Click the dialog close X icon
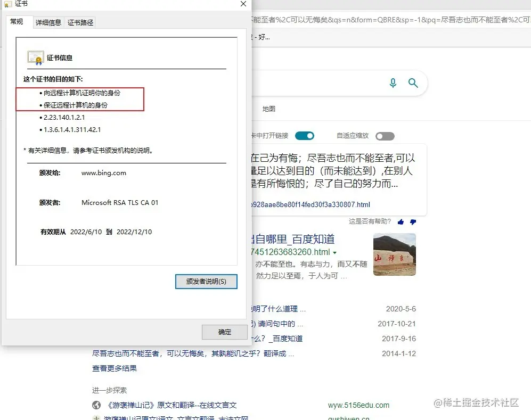531x420 pixels. pos(243,4)
